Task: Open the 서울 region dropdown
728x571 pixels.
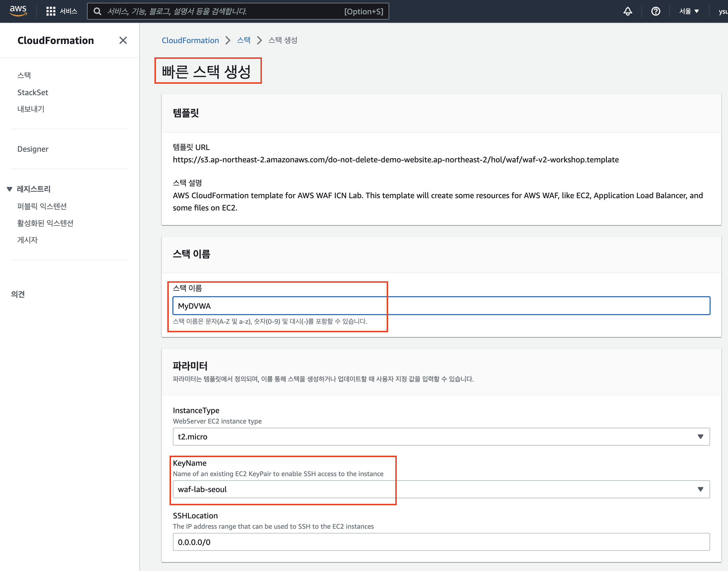Action: click(x=689, y=11)
